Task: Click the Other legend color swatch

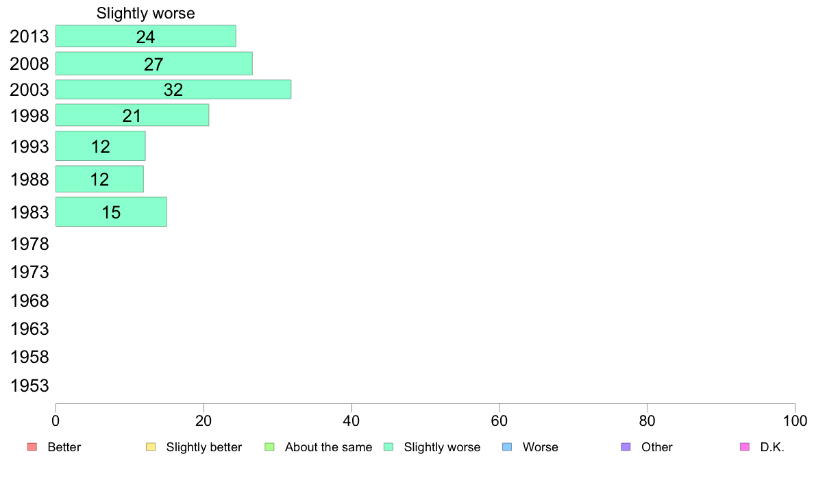Action: [x=626, y=447]
